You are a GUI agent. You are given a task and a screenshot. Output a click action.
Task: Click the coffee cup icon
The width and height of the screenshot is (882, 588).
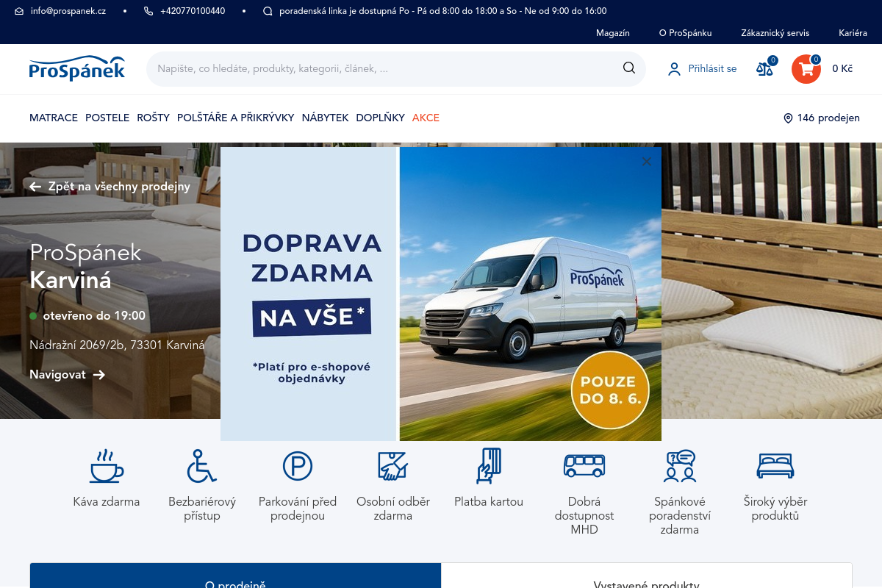pos(107,466)
